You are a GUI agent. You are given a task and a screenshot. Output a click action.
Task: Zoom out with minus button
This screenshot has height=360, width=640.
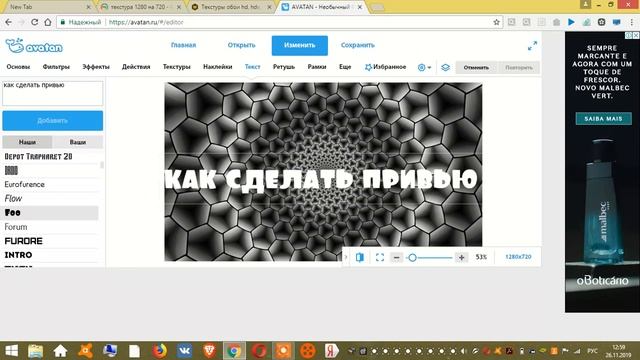(x=396, y=258)
